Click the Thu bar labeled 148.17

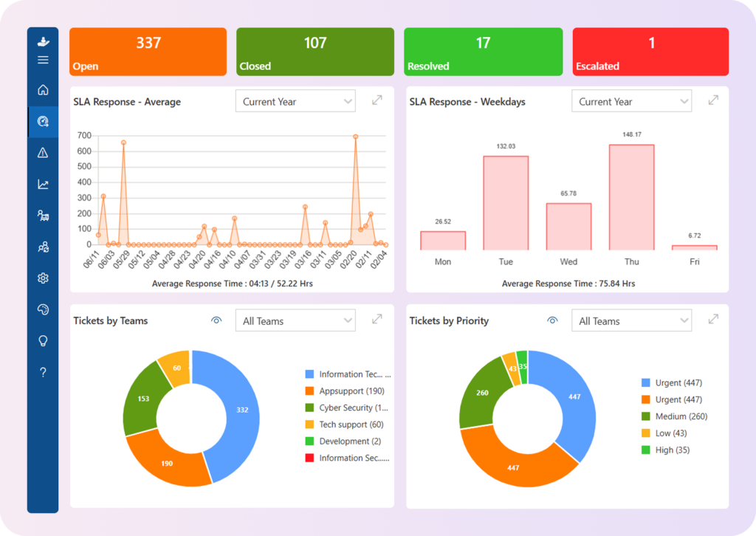click(x=632, y=197)
